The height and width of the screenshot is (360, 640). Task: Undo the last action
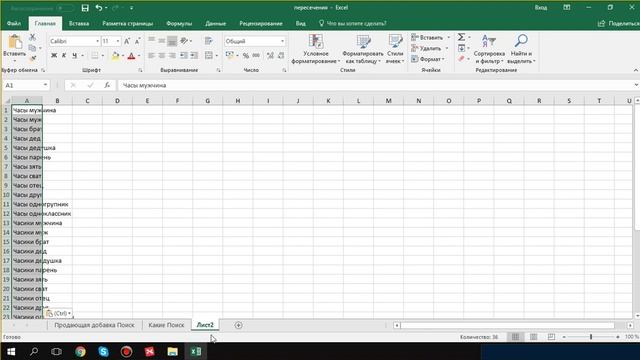click(99, 8)
